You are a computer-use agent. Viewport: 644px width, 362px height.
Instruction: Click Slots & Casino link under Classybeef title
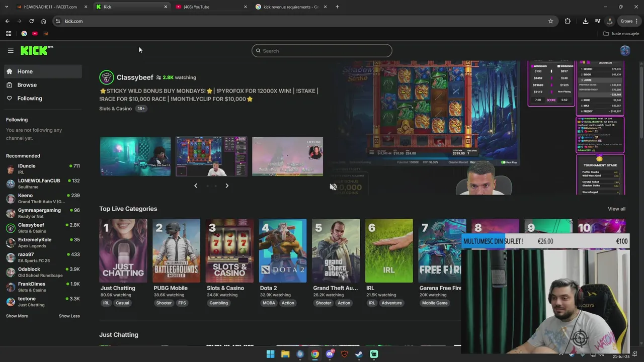point(115,109)
